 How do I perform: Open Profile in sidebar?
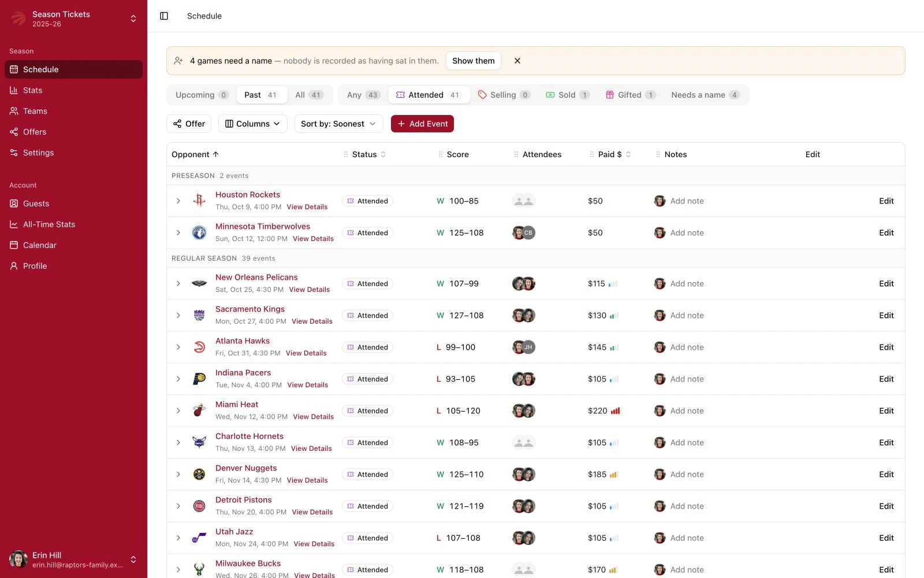pyautogui.click(x=73, y=266)
